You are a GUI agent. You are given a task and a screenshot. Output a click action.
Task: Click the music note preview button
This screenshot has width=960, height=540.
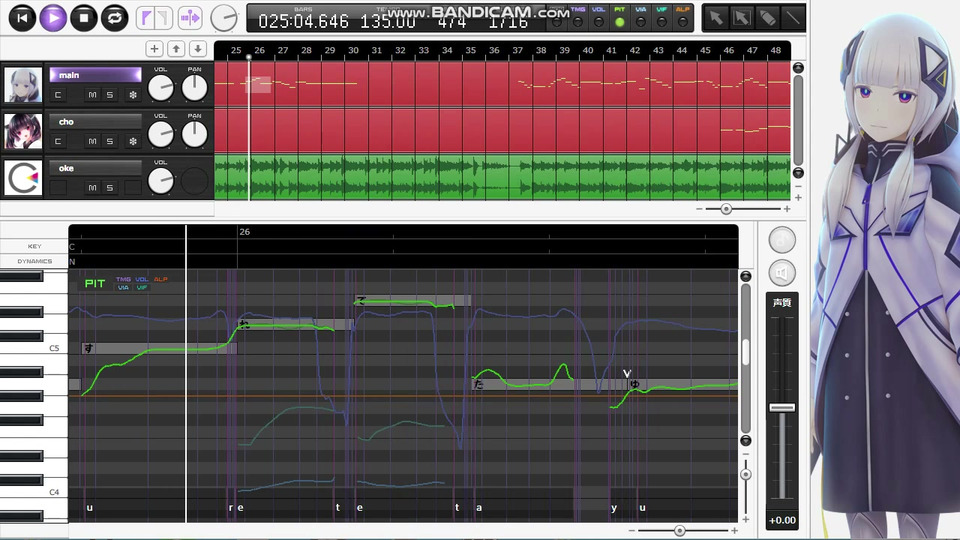782,240
